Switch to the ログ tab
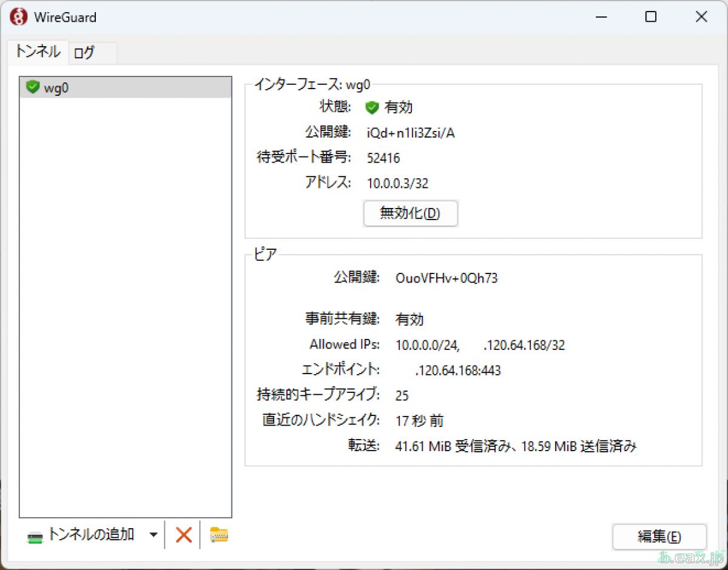This screenshot has height=570, width=728. click(84, 52)
